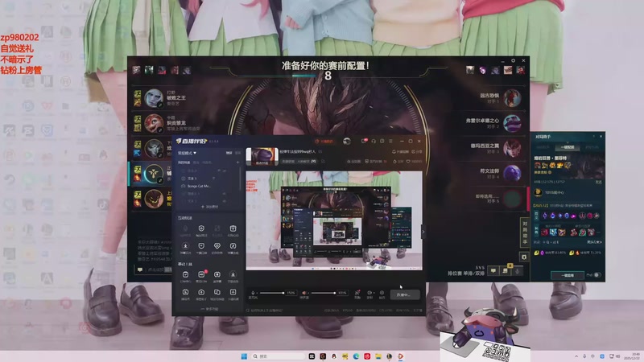
Task: Select teammate 炽炎雏龙 champion portrait
Action: (154, 124)
